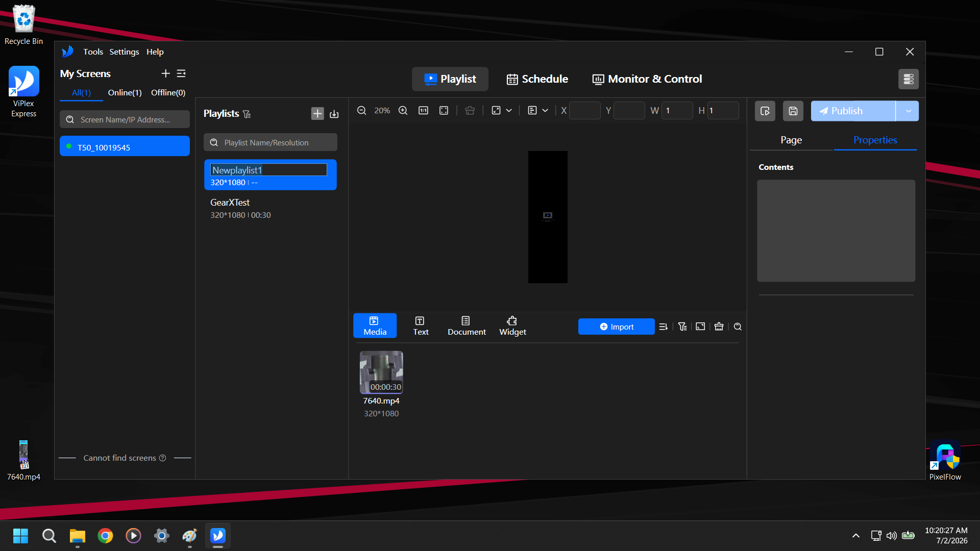Add a new playlist with plus icon
The height and width of the screenshot is (551, 980).
(317, 114)
